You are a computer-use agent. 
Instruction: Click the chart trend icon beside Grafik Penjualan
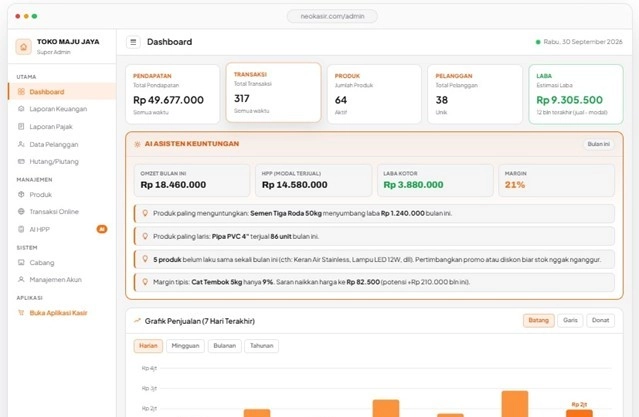click(137, 321)
